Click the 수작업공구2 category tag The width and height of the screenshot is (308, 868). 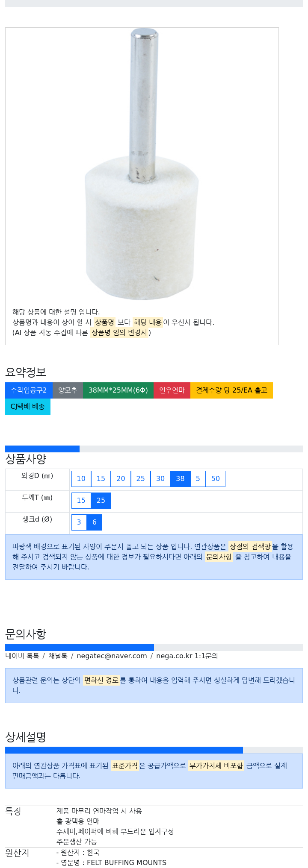(x=29, y=390)
